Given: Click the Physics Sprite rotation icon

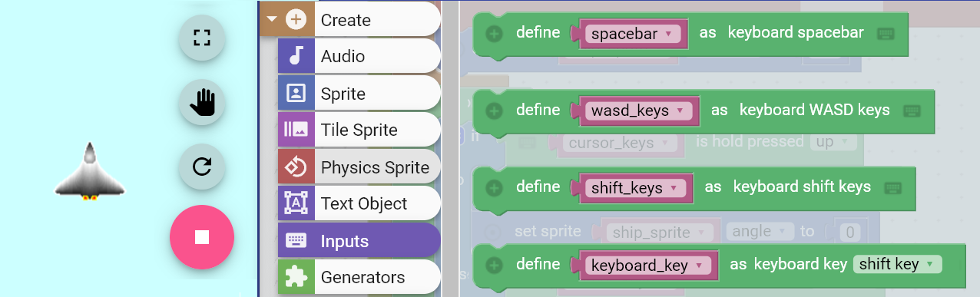Looking at the screenshot, I should pos(296,167).
